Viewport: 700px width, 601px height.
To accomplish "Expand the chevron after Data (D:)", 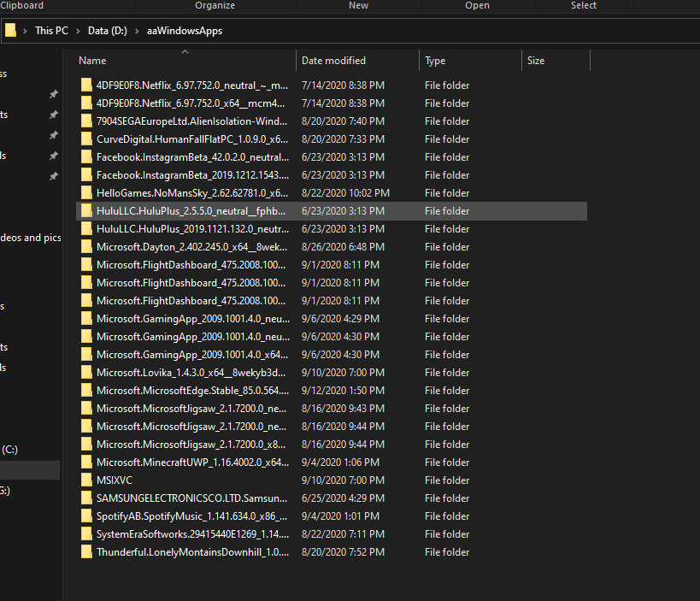I will pos(137,31).
